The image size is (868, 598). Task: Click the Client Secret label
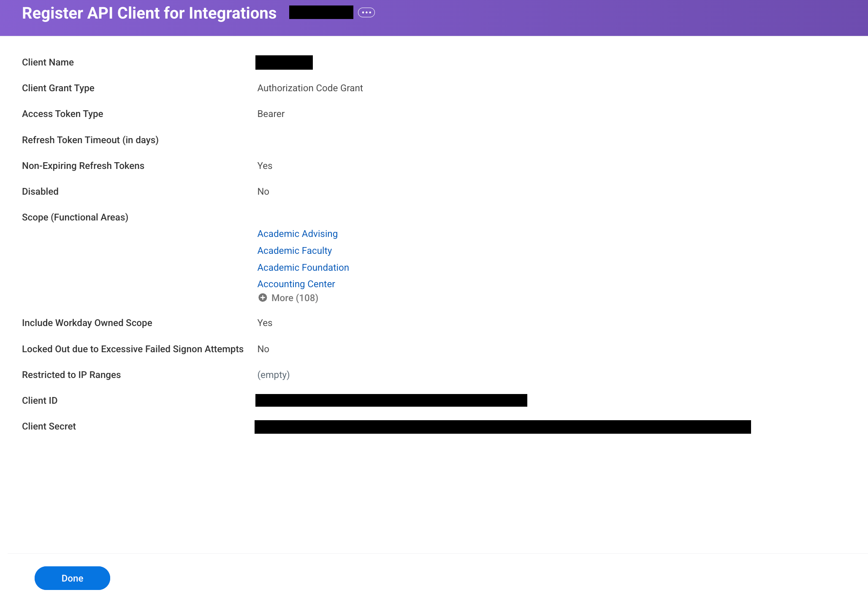coord(49,426)
